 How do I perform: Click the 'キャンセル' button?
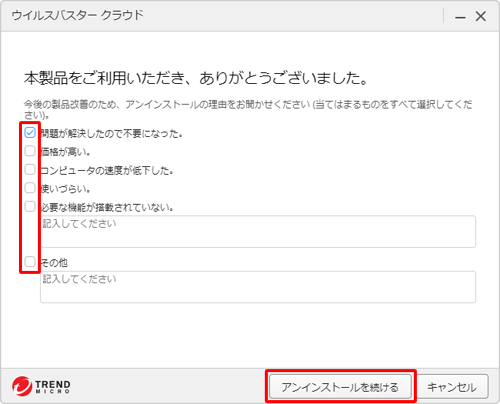pyautogui.click(x=452, y=387)
